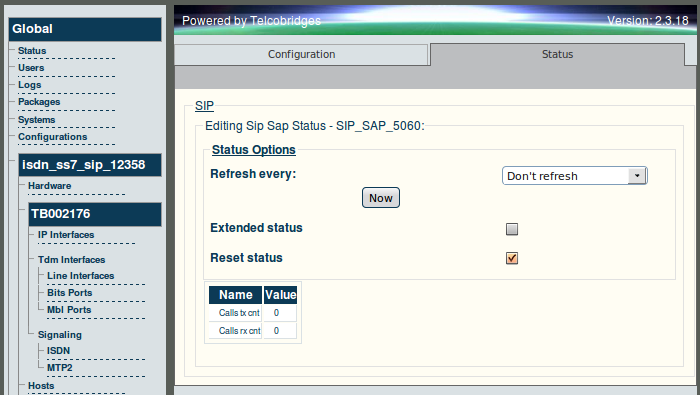Open ISDN under Signaling
The width and height of the screenshot is (700, 395).
(x=58, y=351)
